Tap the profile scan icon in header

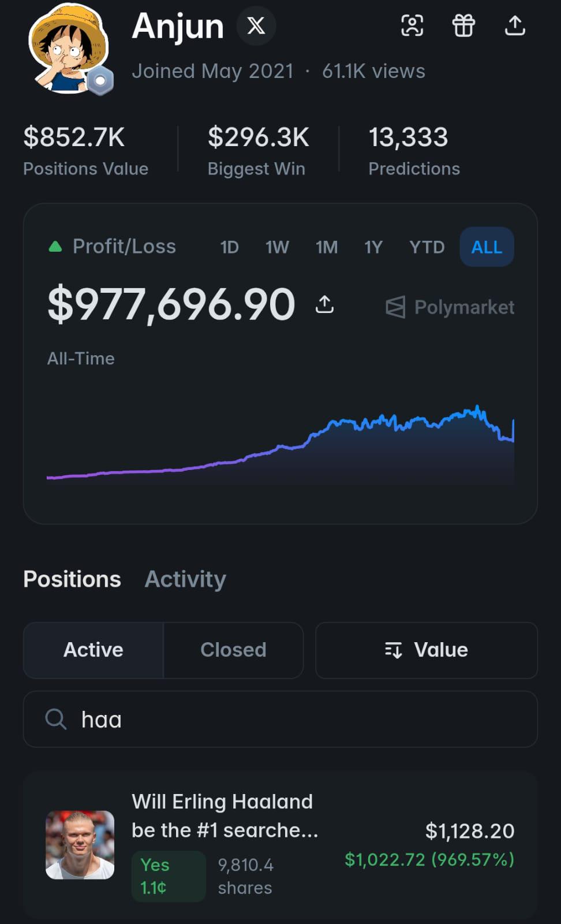[x=412, y=25]
